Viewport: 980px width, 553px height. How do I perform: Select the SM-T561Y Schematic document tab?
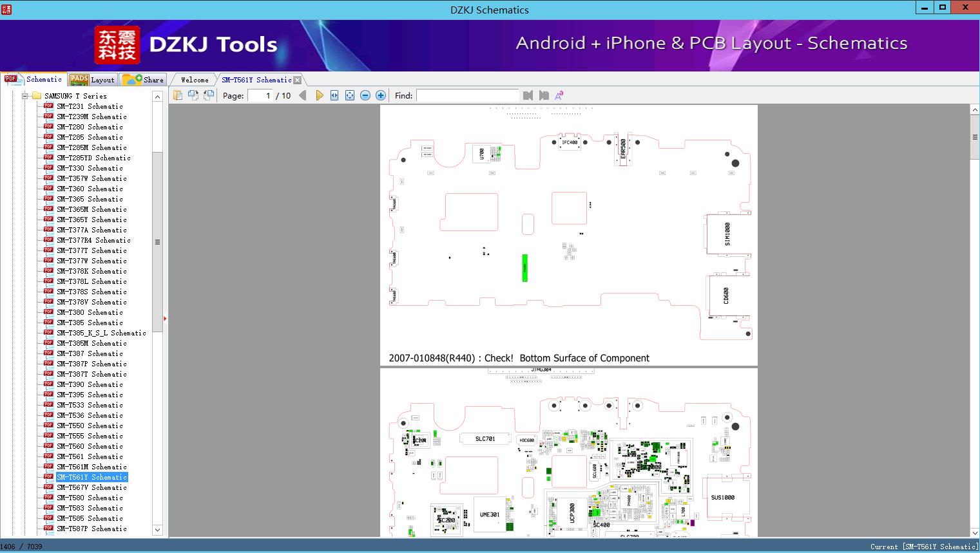pyautogui.click(x=256, y=80)
